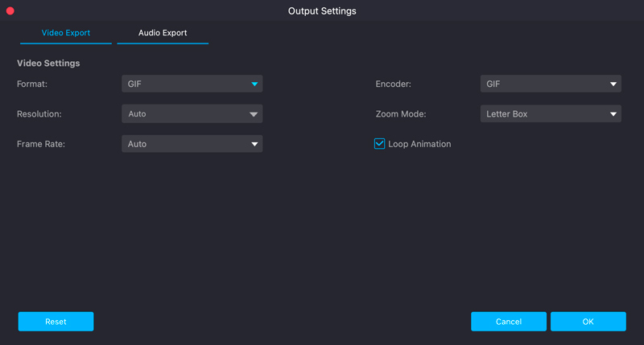Click the blue arrow on Format dropdown
The image size is (644, 345).
click(254, 84)
